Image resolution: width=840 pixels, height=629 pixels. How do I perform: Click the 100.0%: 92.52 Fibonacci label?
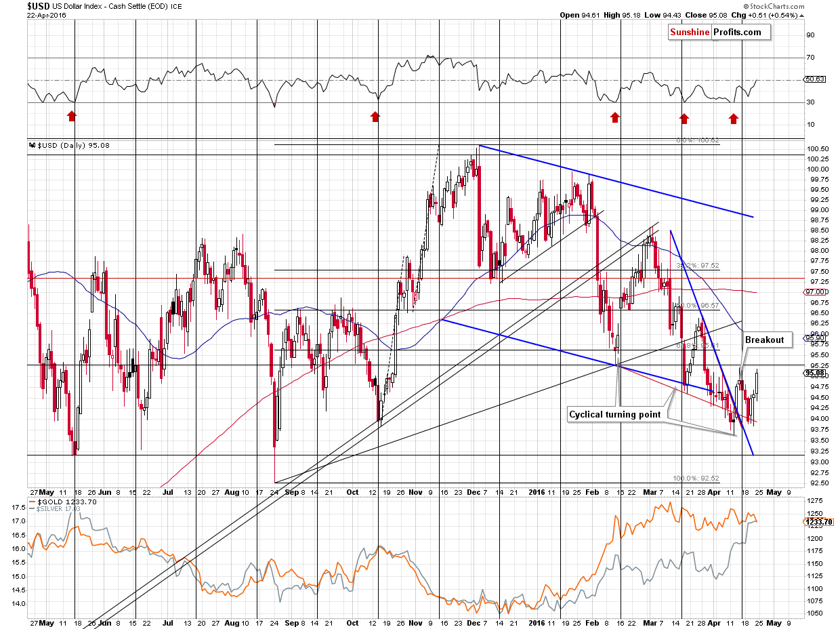pyautogui.click(x=696, y=477)
